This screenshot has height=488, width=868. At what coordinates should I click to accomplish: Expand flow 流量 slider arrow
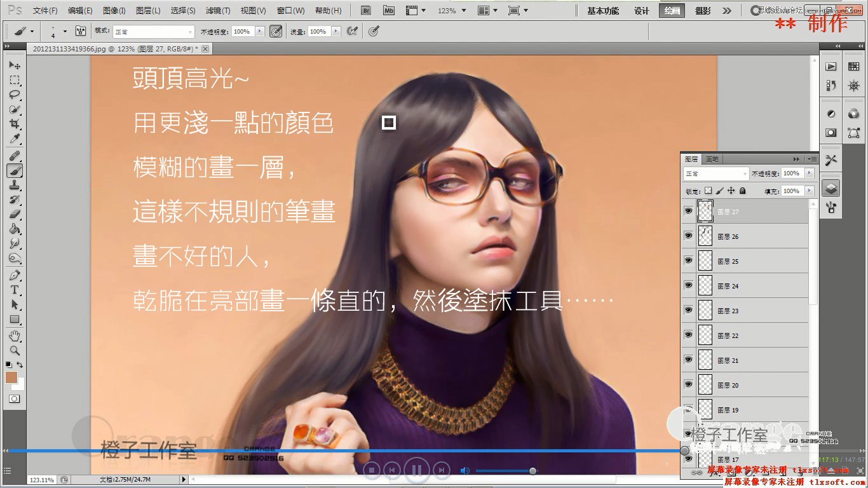(x=336, y=32)
